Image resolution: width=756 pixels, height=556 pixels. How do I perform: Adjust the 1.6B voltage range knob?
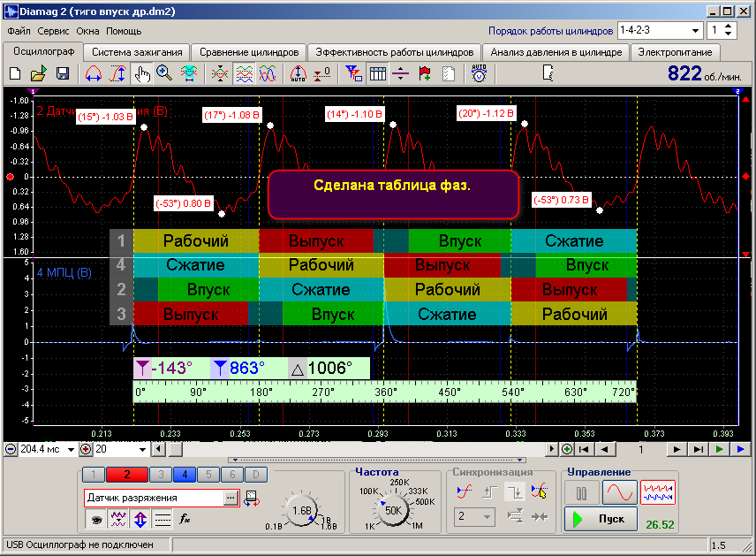[x=301, y=511]
